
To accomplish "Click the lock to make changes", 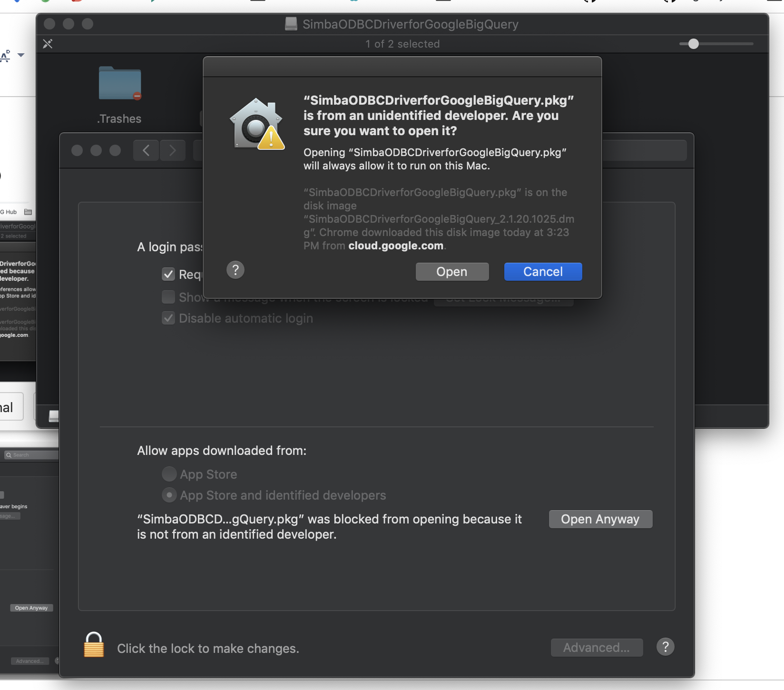I will pyautogui.click(x=94, y=645).
